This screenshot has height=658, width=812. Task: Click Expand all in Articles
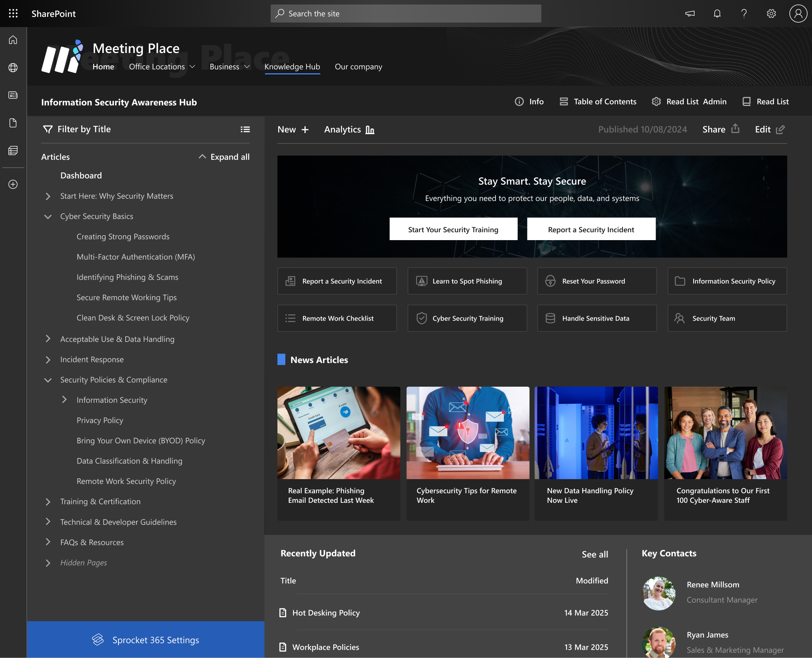224,157
